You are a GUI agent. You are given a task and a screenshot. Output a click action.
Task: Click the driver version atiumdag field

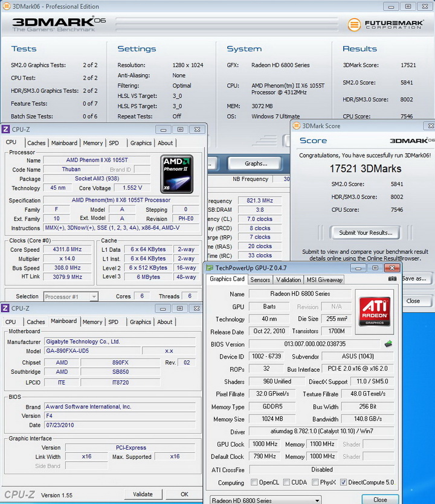click(322, 431)
